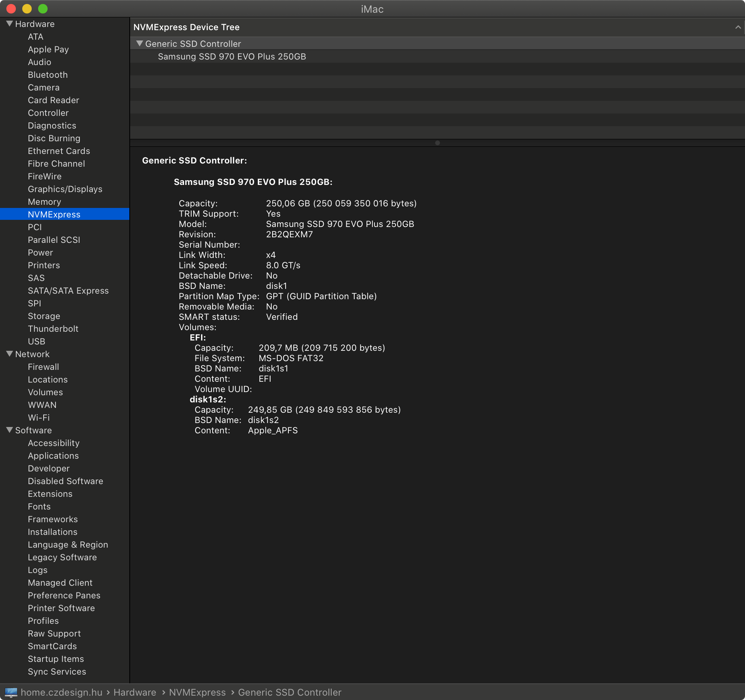Click the revision value 2B2QEXM7

[289, 234]
